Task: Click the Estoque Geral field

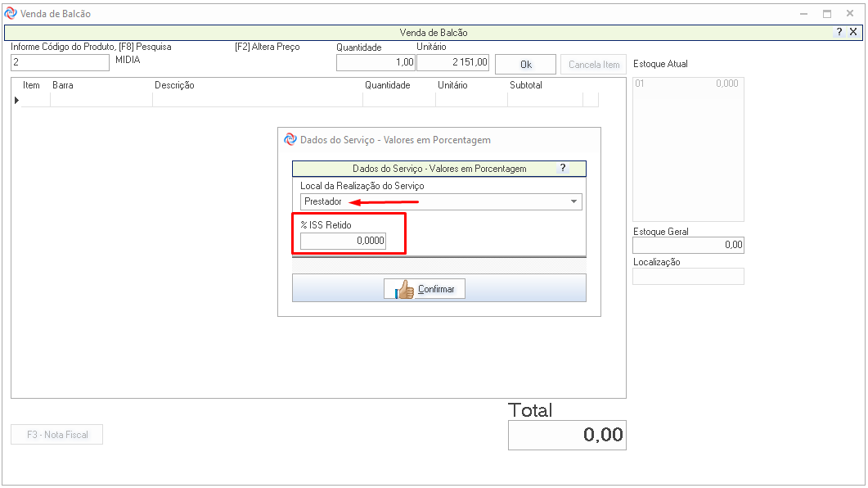Action: (x=688, y=245)
